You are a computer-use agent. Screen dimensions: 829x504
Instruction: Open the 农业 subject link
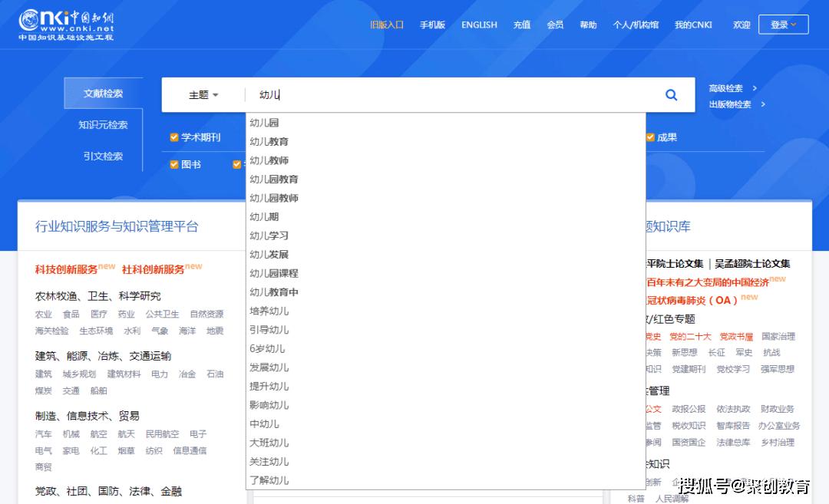coord(44,315)
